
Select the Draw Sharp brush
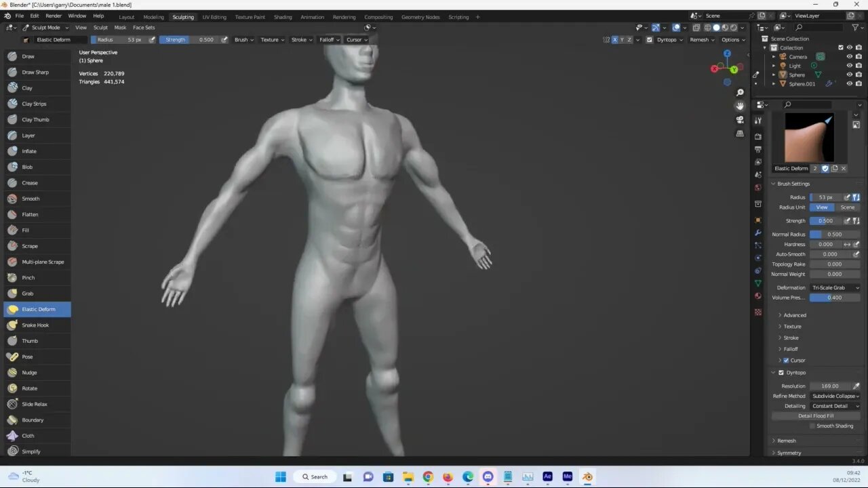(37, 72)
